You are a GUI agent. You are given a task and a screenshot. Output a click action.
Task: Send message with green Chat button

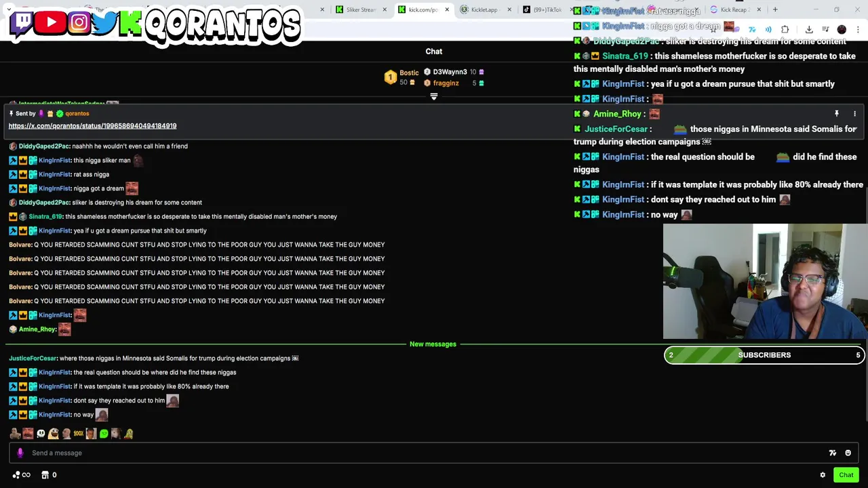point(846,475)
